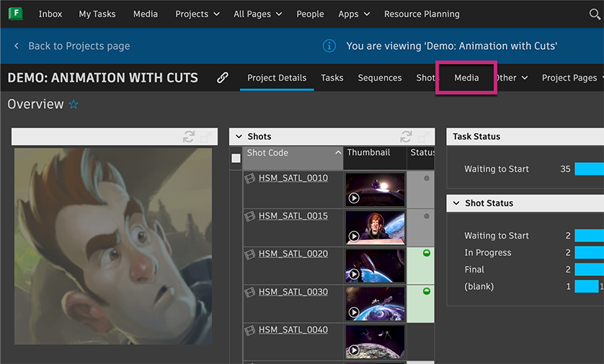Play the HSM_SATL_0040 thumbnail video
This screenshot has height=364, width=604.
354,350
